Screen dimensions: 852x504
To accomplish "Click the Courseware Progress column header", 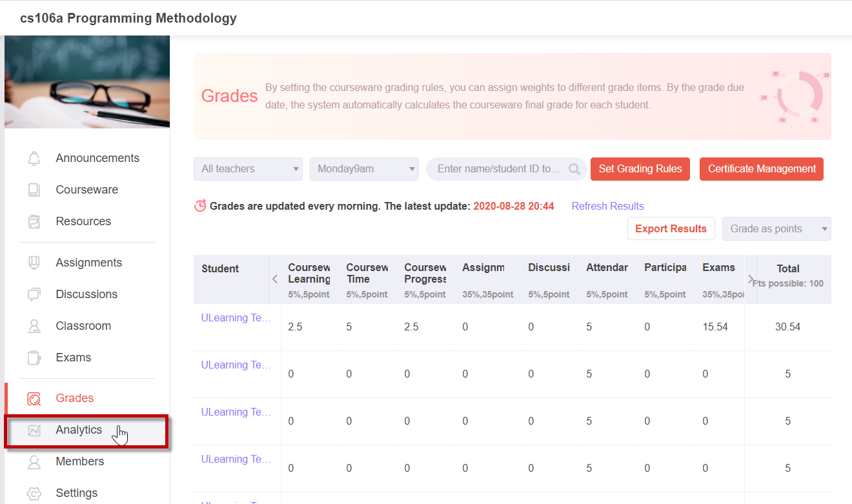I will 425,273.
